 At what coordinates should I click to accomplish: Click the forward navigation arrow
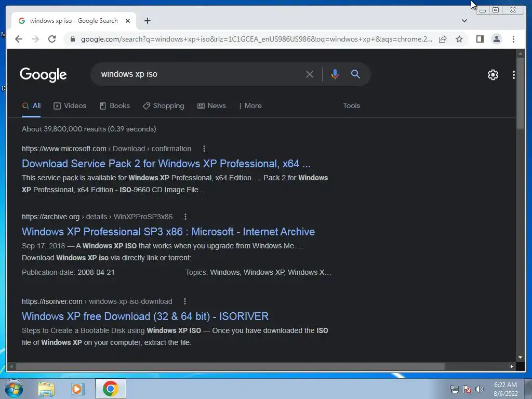[35, 39]
